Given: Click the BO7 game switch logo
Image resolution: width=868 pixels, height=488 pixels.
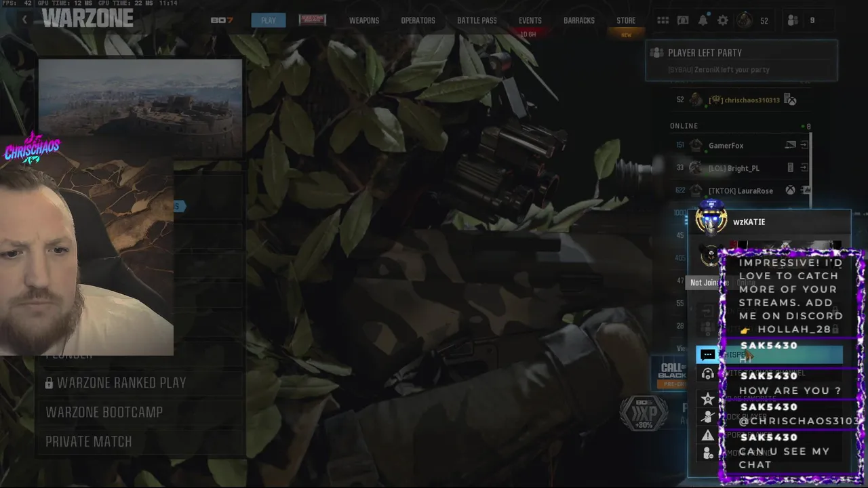Looking at the screenshot, I should [222, 20].
